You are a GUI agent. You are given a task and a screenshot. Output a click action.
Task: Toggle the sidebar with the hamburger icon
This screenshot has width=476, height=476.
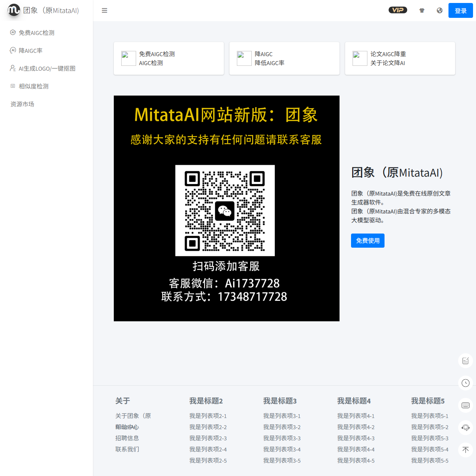pos(104,10)
